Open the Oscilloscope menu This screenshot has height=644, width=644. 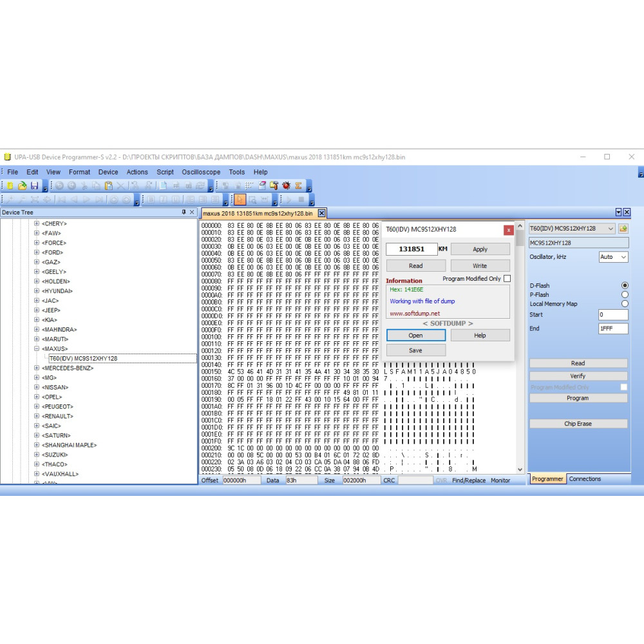[201, 172]
